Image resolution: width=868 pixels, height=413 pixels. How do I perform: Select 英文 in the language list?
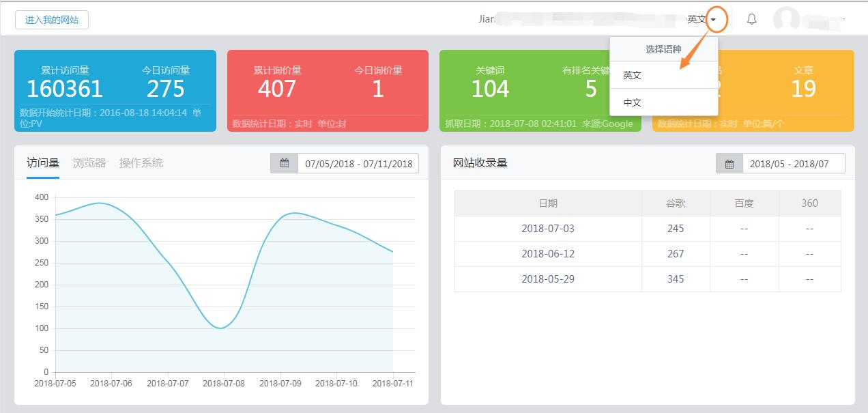pos(633,76)
